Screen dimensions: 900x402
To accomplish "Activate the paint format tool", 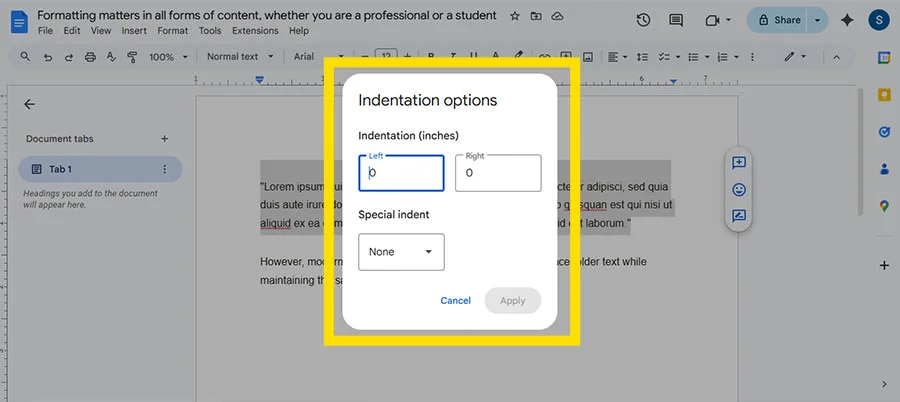I will 133,57.
